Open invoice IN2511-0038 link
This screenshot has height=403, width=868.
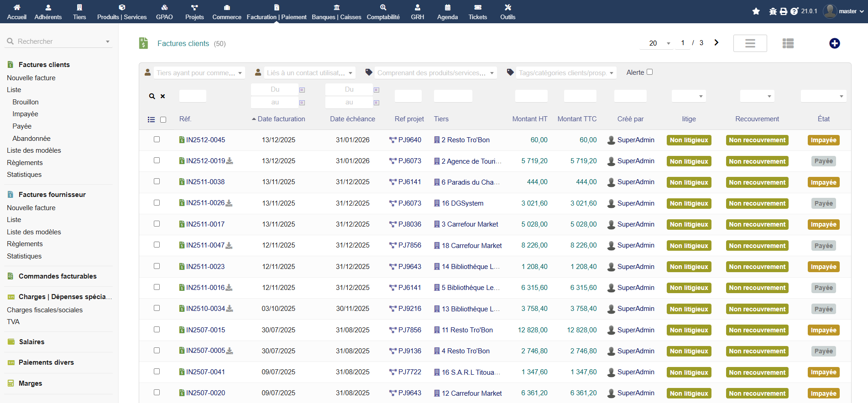pos(205,182)
